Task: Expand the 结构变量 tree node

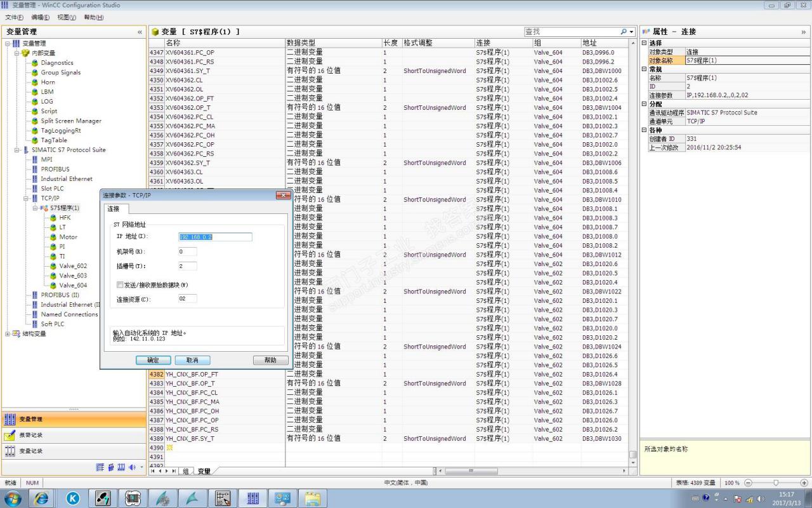Action: 8,333
